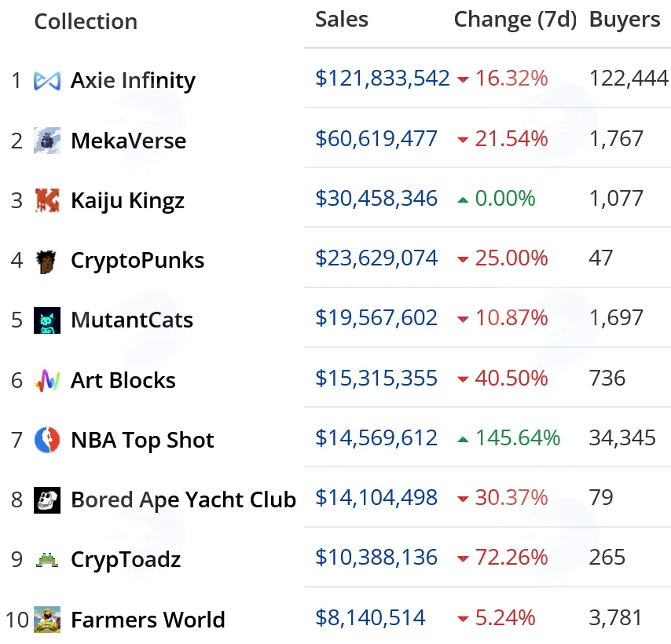
Task: Open the Axie Infinity collection link
Action: point(133,81)
